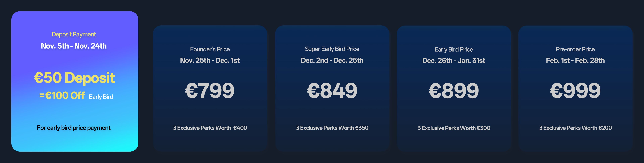Click the Deposit Payment heading
Screen dimensions: 644x163
(x=73, y=34)
